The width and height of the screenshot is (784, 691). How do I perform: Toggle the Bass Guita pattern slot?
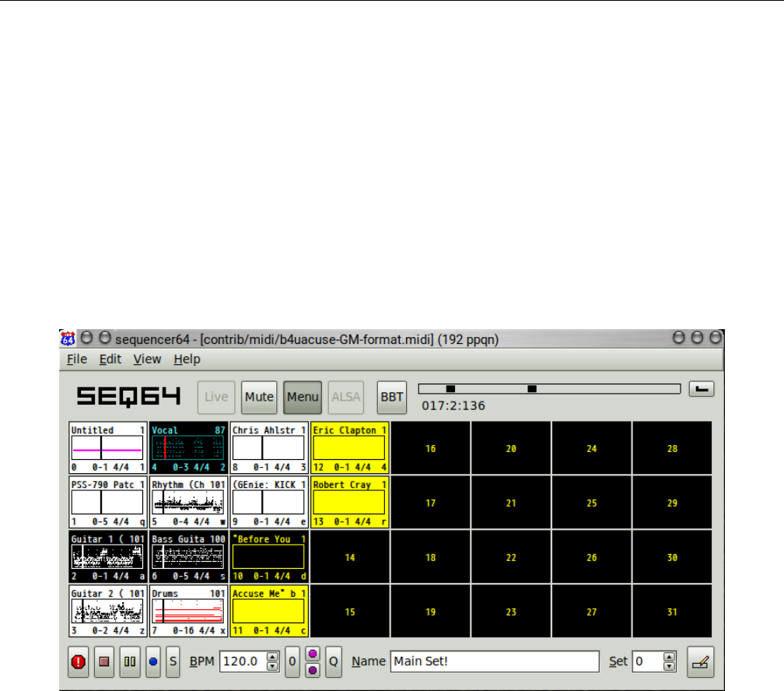[x=188, y=557]
